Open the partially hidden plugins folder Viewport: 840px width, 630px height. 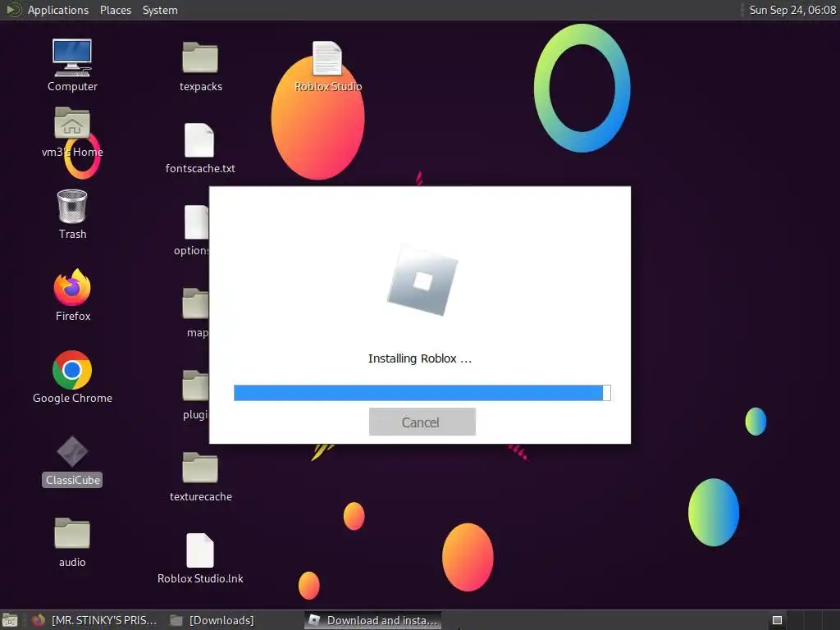[196, 395]
